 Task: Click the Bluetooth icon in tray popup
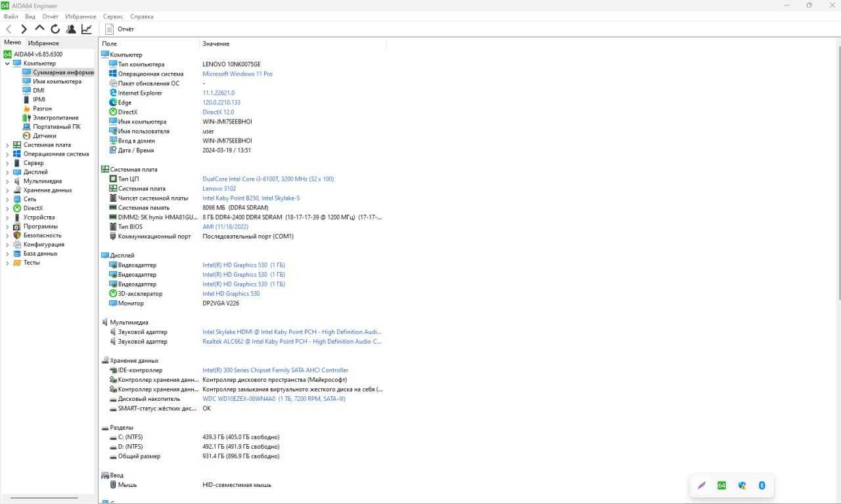(762, 486)
